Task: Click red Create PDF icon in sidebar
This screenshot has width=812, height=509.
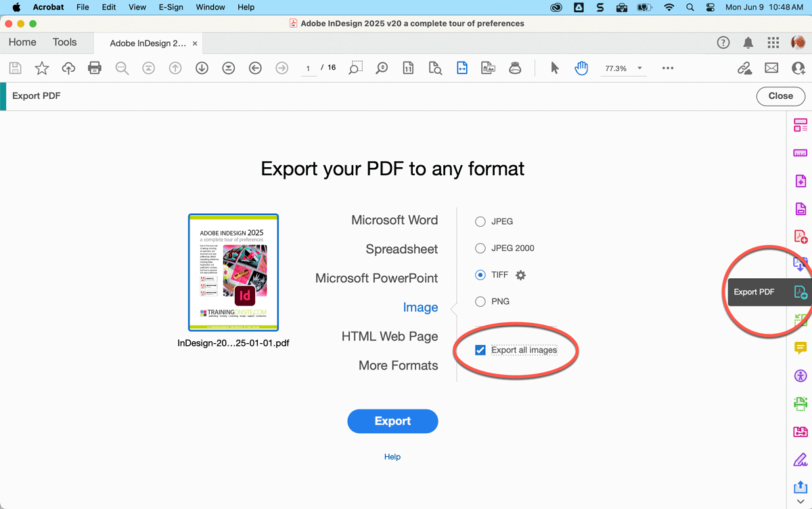Action: click(x=800, y=236)
